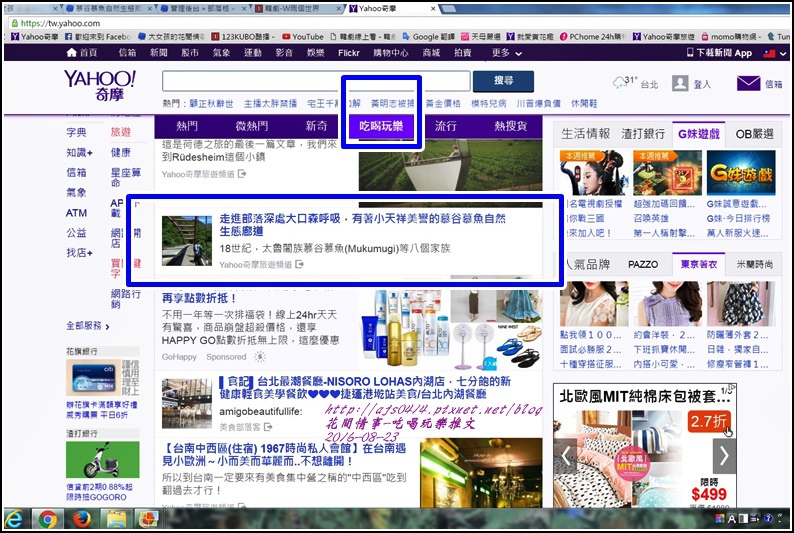Switch to the 米蘭時尚 brand tab
794x533 pixels.
click(754, 264)
